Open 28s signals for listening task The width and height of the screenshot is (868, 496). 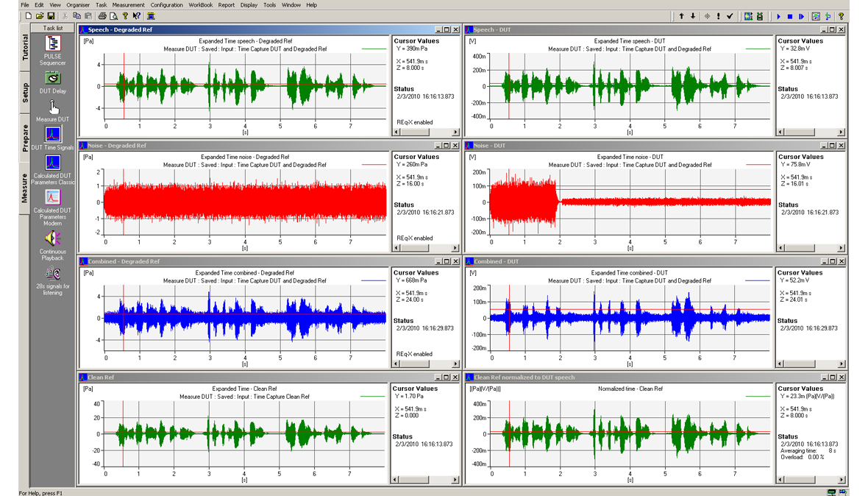click(52, 274)
